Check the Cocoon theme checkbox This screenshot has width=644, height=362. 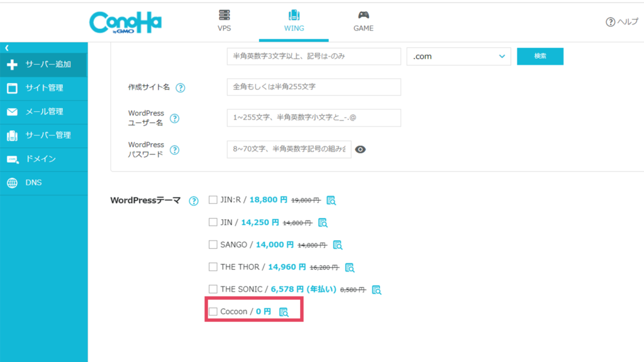(x=213, y=312)
